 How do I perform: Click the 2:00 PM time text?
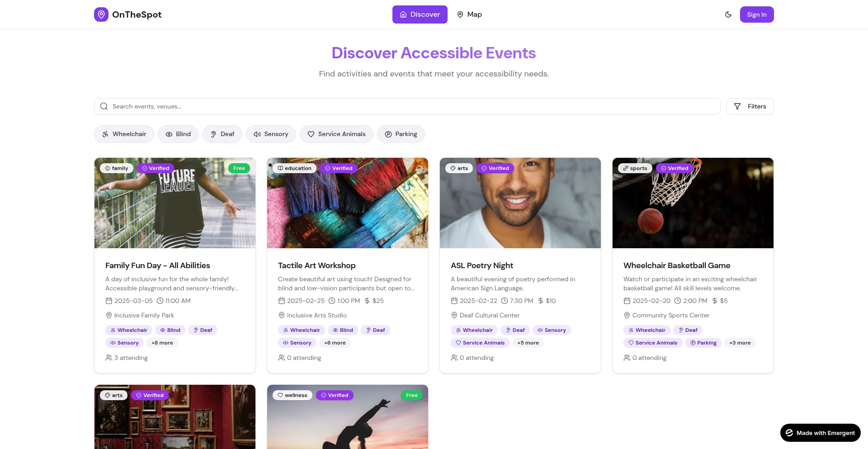tap(695, 301)
